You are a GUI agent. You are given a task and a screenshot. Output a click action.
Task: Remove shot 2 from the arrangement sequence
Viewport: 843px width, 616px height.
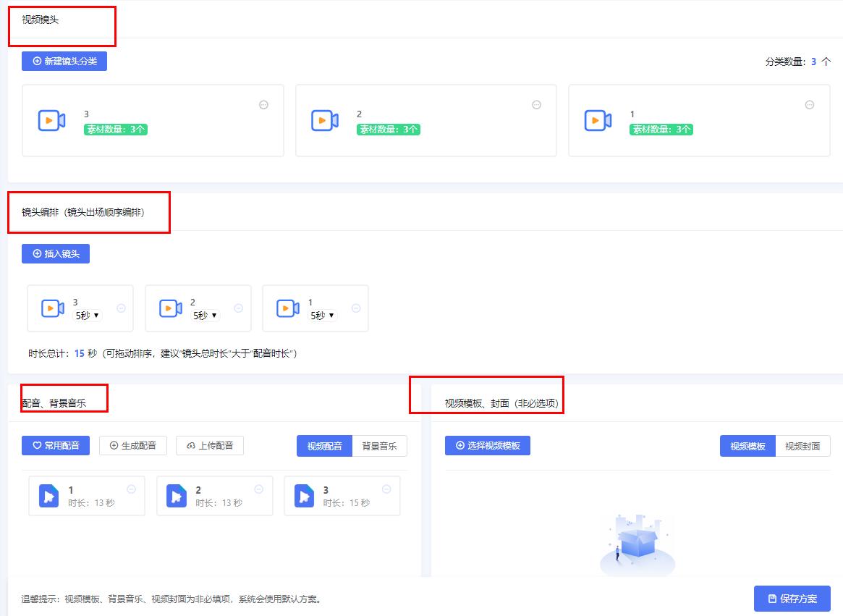pos(239,308)
